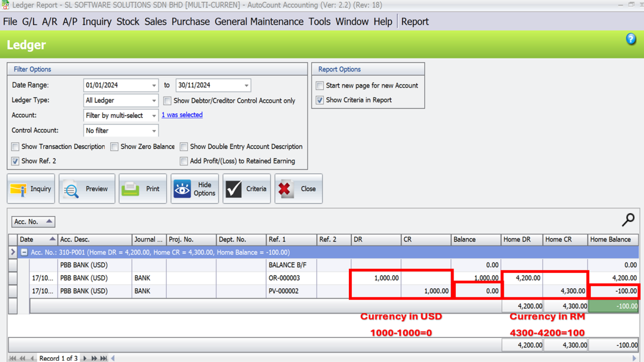Jump to last record navigation arrow
This screenshot has width=644, height=362.
[103, 358]
